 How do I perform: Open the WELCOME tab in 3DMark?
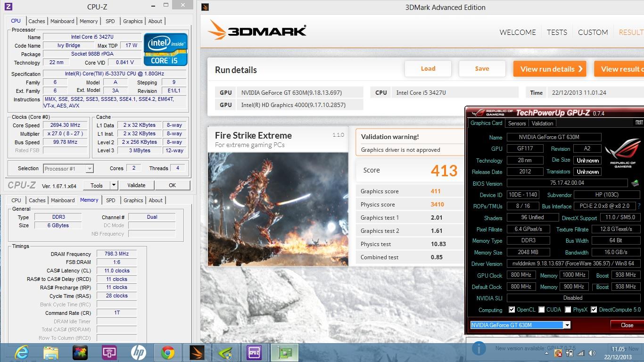click(518, 32)
